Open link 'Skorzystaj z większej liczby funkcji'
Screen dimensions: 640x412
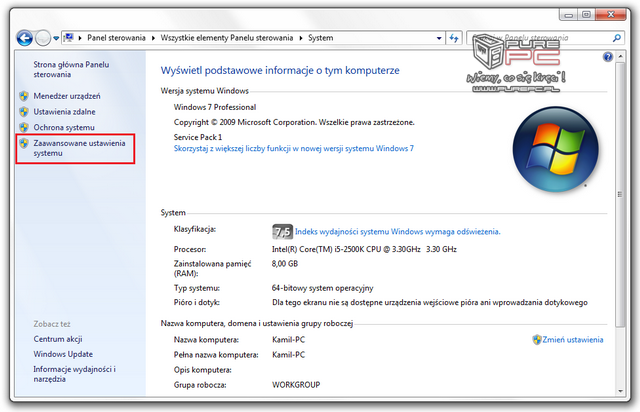[x=293, y=149]
